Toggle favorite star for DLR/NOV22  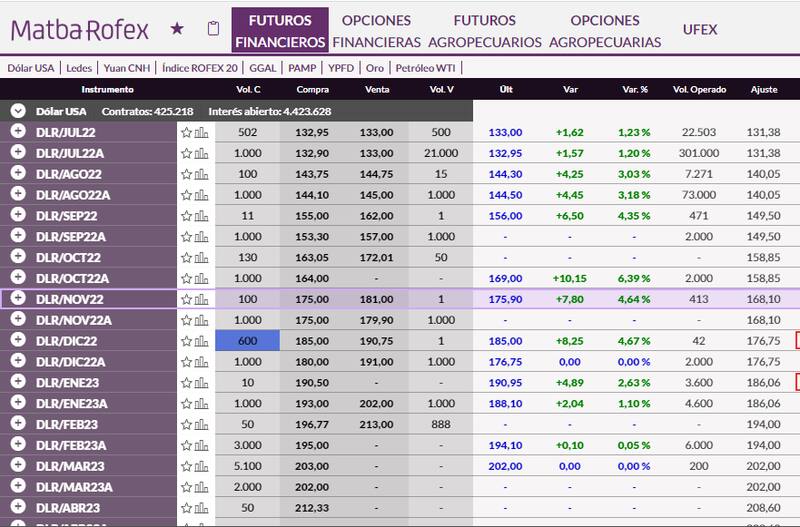click(x=186, y=299)
